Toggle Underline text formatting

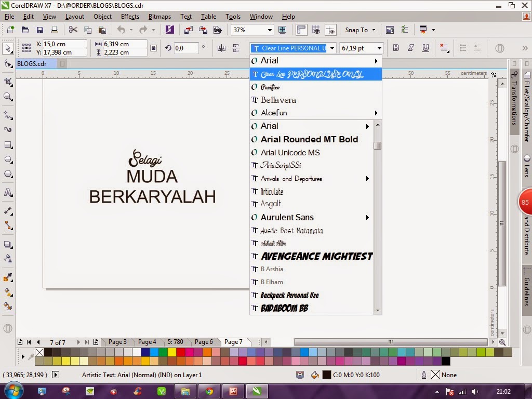(x=425, y=48)
